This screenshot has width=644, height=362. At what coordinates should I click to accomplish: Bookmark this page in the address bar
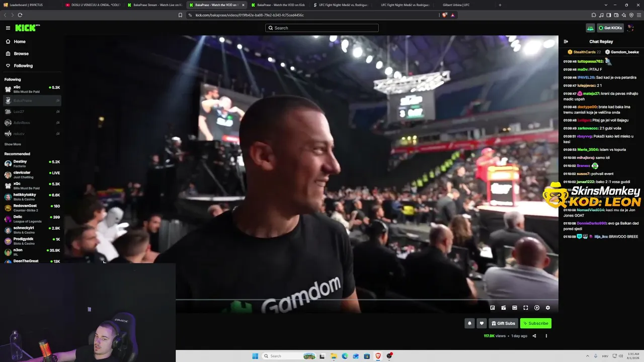click(x=180, y=15)
